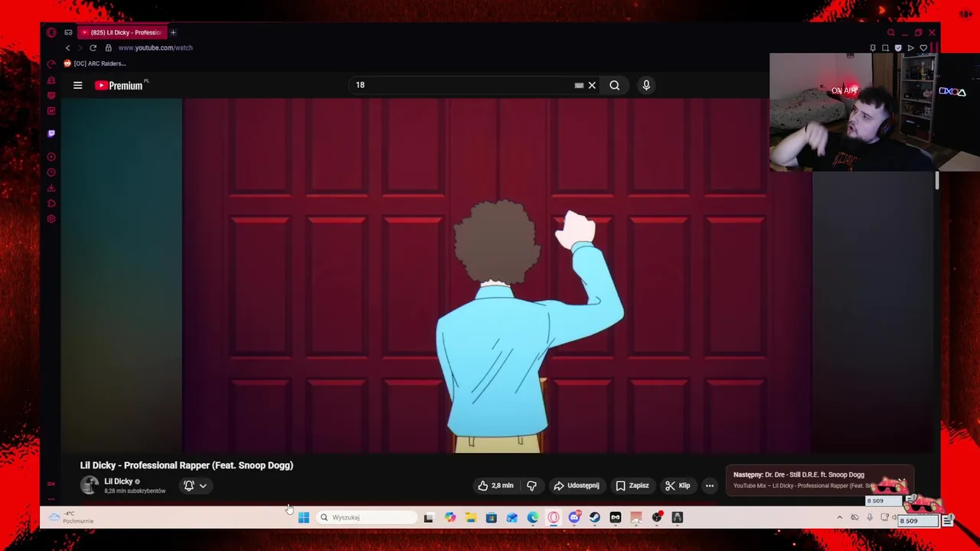Dislike the video with thumbs-down button

point(531,485)
